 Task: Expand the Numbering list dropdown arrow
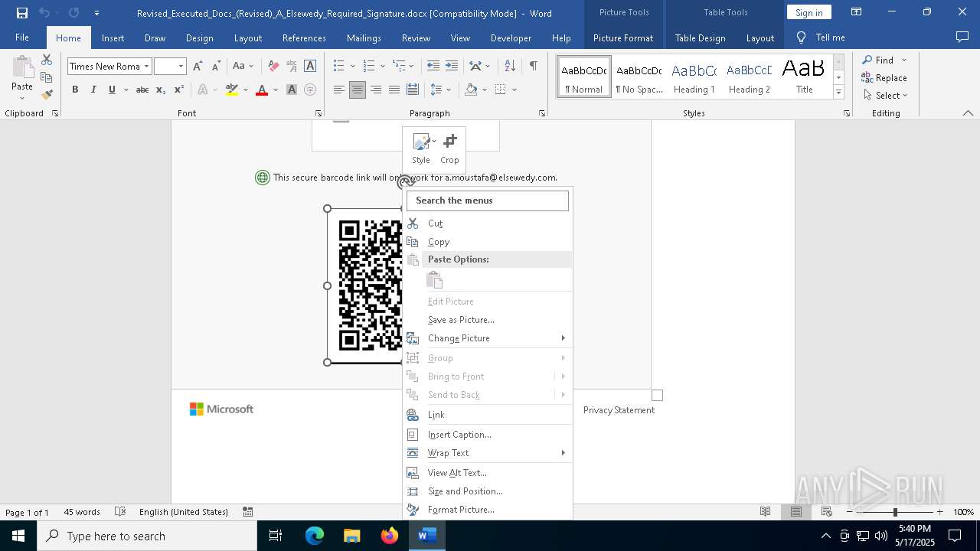pos(383,66)
